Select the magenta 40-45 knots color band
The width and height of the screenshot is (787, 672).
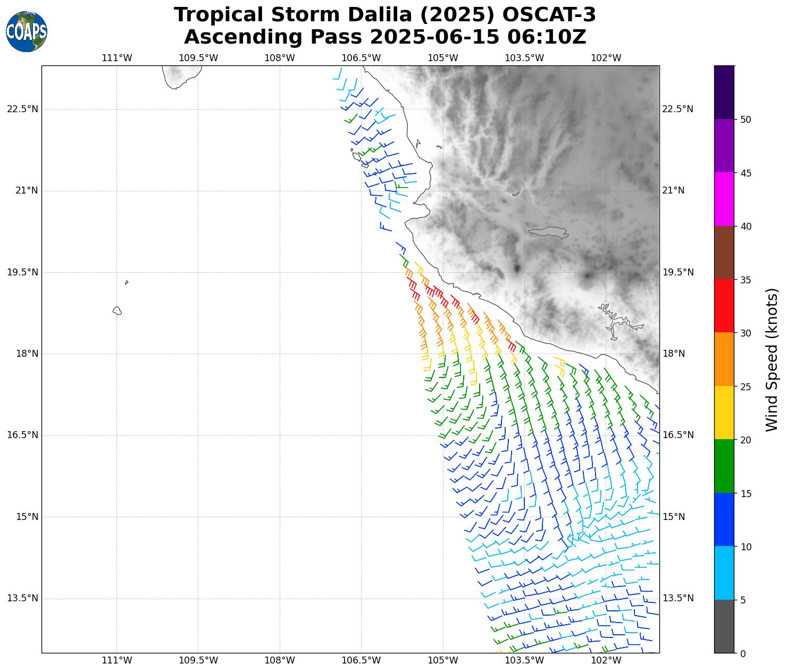[724, 199]
